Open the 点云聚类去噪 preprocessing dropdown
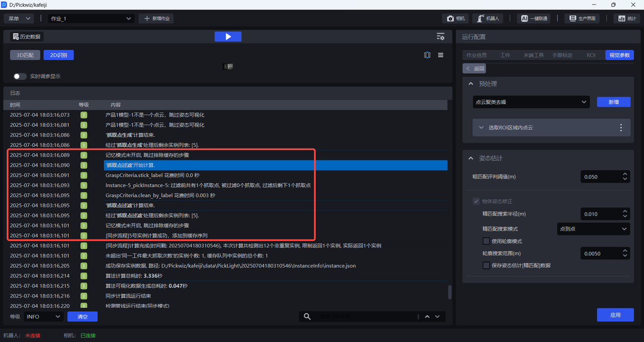644x342 pixels. [x=530, y=102]
